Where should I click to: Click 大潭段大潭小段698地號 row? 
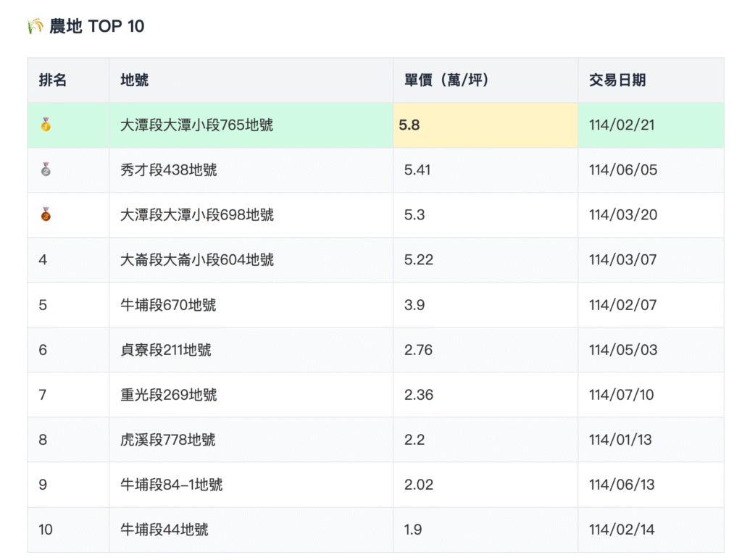click(196, 214)
